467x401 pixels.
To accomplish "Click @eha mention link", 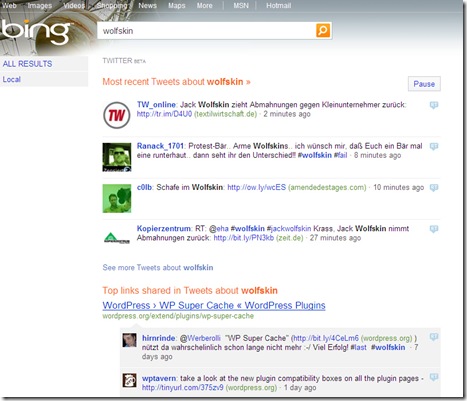I will 219,229.
